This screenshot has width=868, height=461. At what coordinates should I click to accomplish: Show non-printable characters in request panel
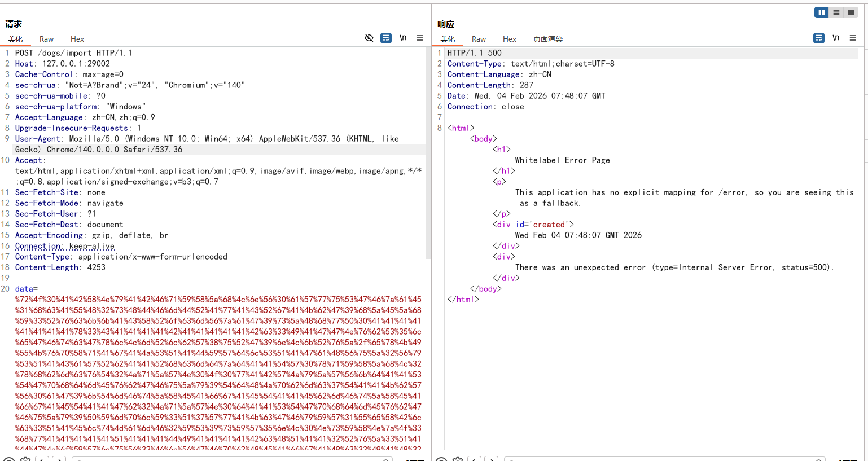(x=403, y=38)
